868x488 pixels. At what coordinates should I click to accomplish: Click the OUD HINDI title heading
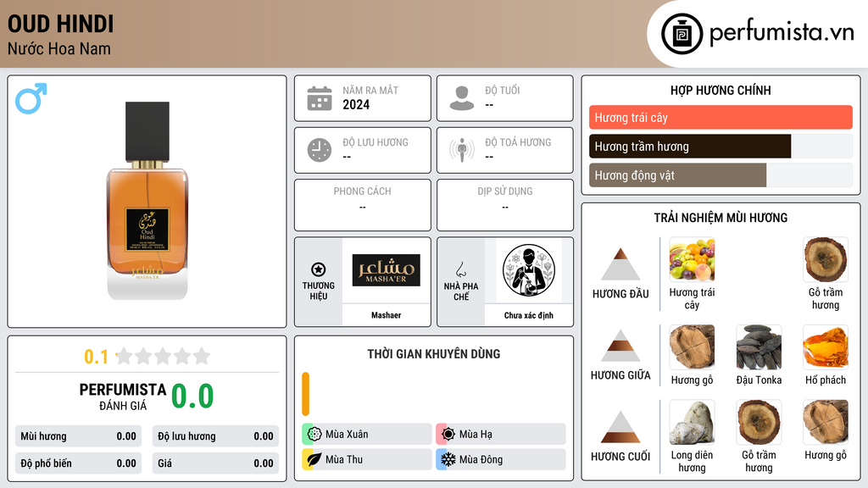61,25
